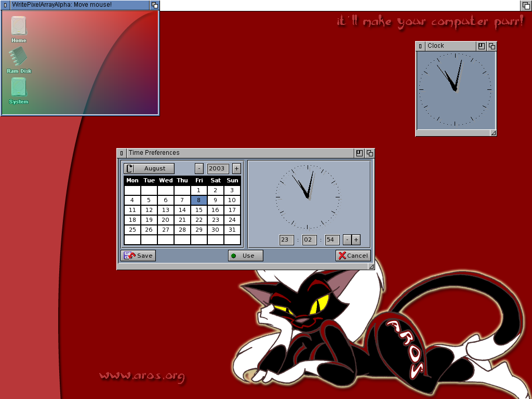
Task: Select day 14 in the calendar
Action: coord(182,210)
